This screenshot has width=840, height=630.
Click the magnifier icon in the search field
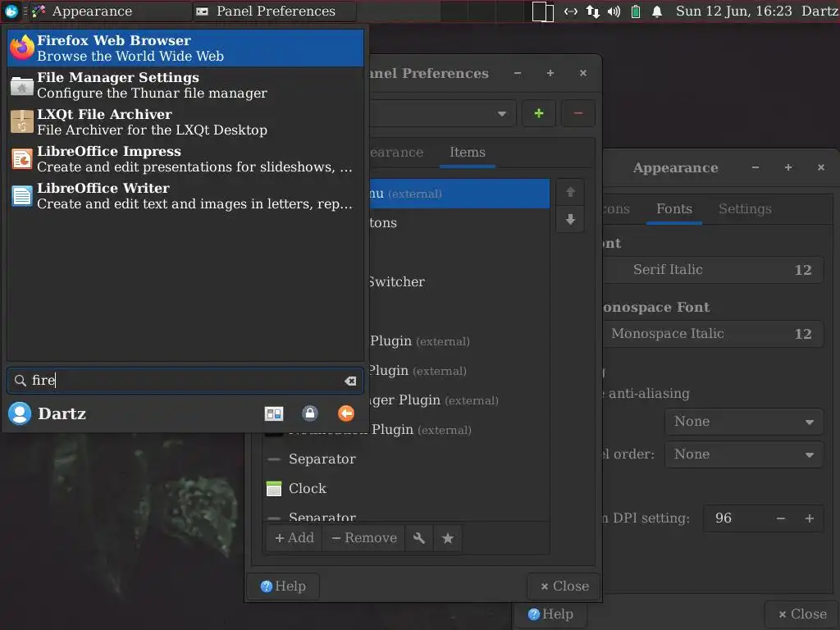click(20, 381)
